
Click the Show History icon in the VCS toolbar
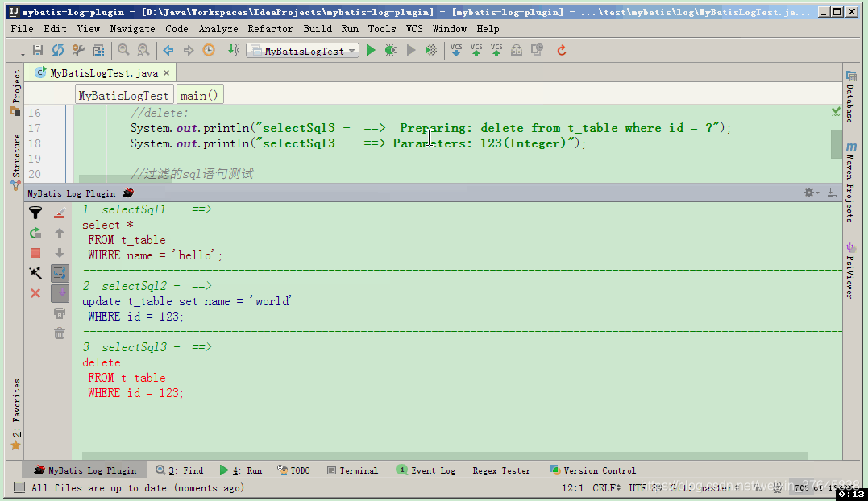[x=517, y=50]
